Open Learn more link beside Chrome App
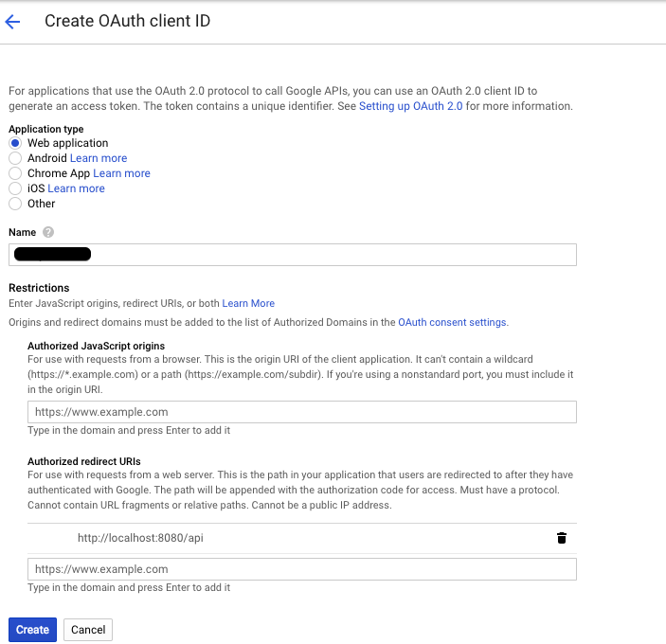The width and height of the screenshot is (666, 644). tap(121, 173)
